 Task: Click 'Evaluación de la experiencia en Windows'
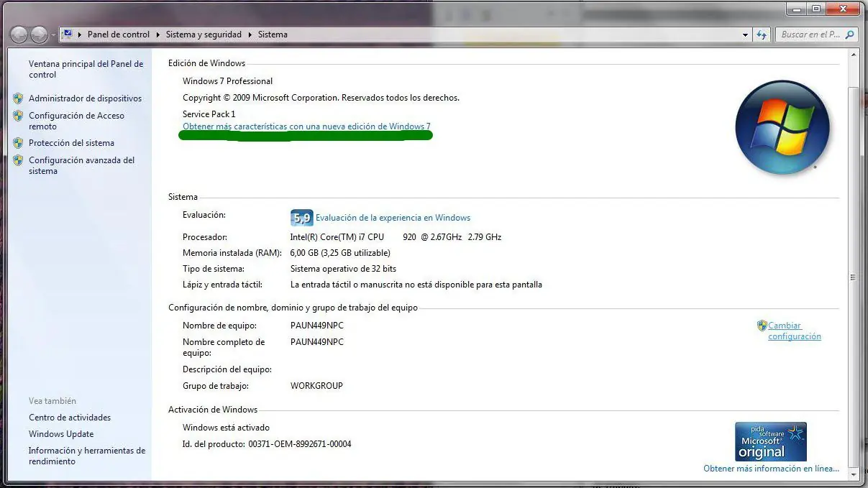pyautogui.click(x=392, y=217)
